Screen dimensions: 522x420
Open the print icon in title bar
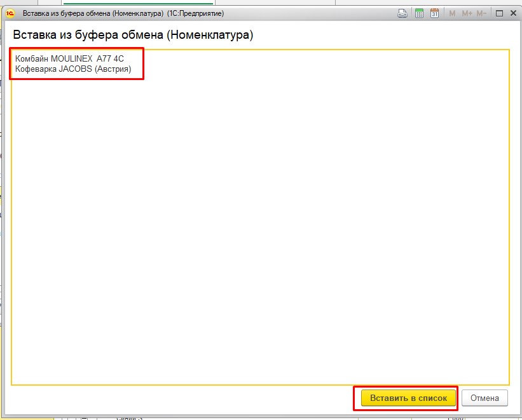402,13
